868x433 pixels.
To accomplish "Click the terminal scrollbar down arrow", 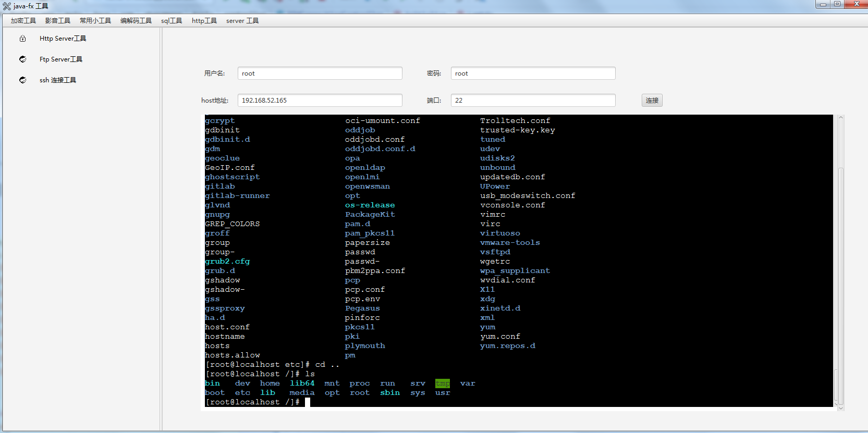I will (840, 407).
